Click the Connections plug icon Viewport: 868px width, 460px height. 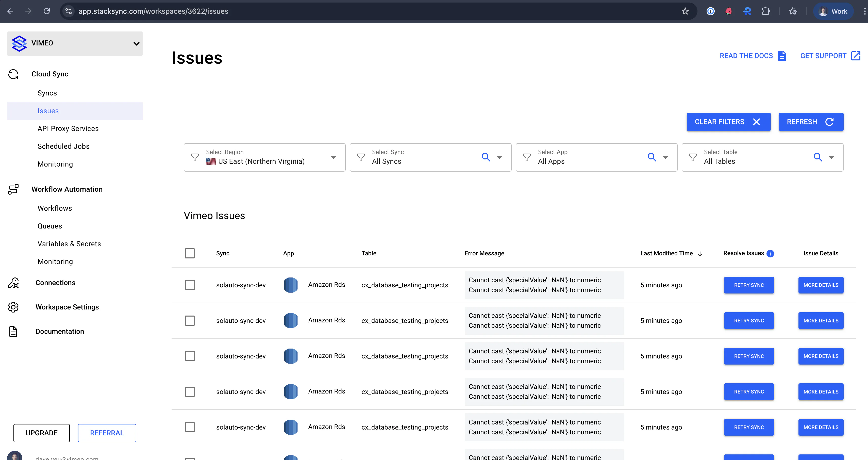pos(13,283)
